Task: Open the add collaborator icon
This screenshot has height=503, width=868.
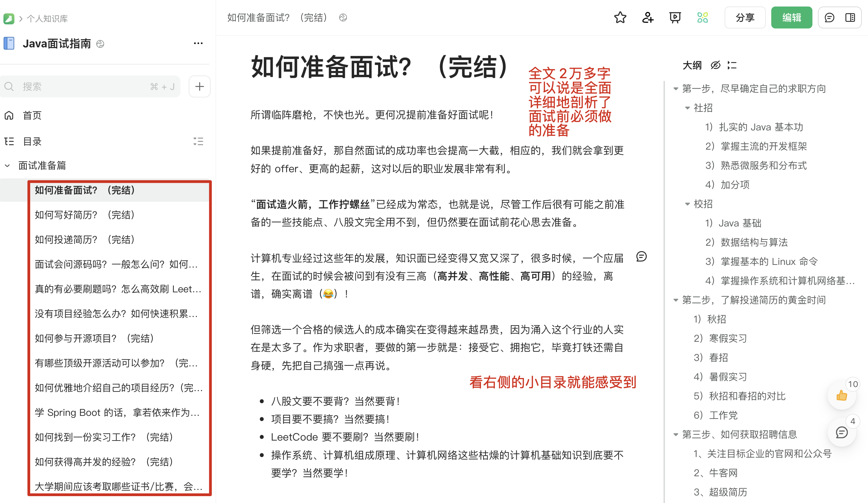Action: [x=648, y=17]
